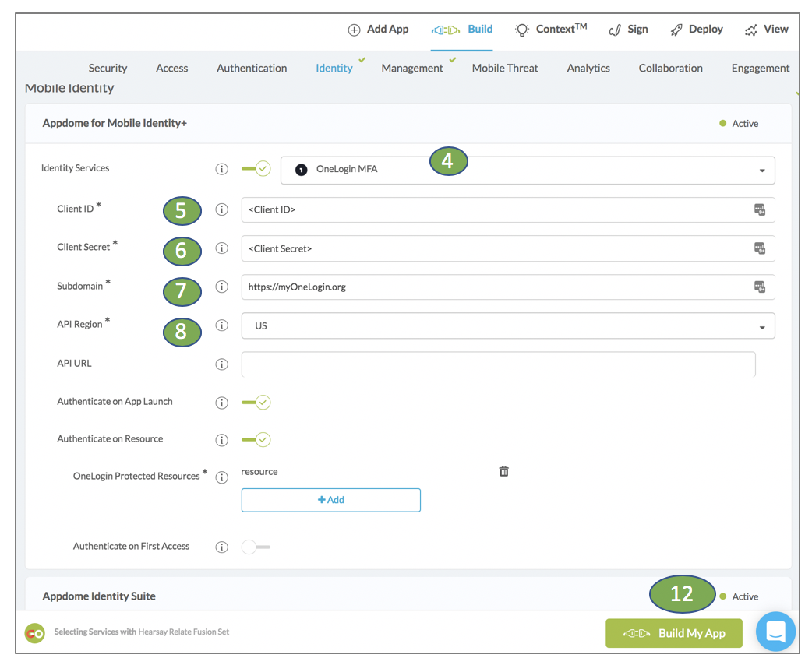Click the icon inside Client Secret field
The height and width of the screenshot is (665, 812).
(760, 248)
